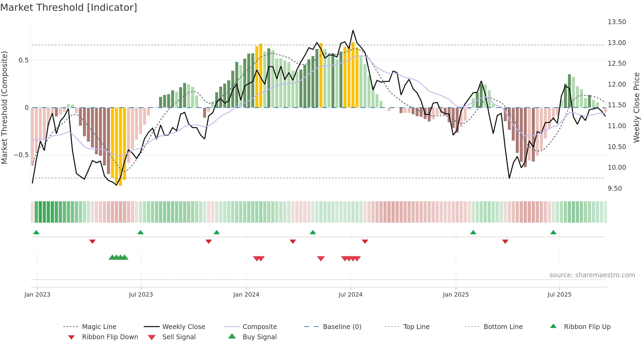The width and height of the screenshot is (644, 362).
Task: Click the Jul 2024 x-axis label
Action: pos(350,295)
